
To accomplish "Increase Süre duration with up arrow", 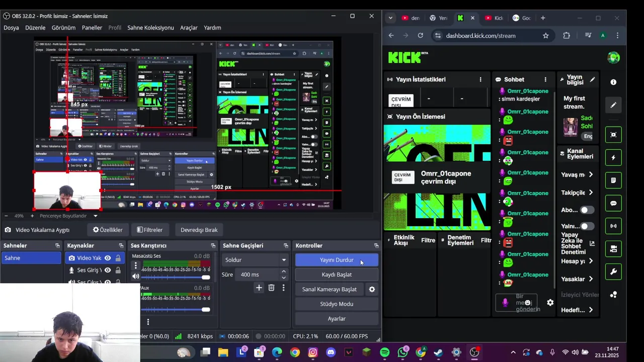I will click(284, 271).
